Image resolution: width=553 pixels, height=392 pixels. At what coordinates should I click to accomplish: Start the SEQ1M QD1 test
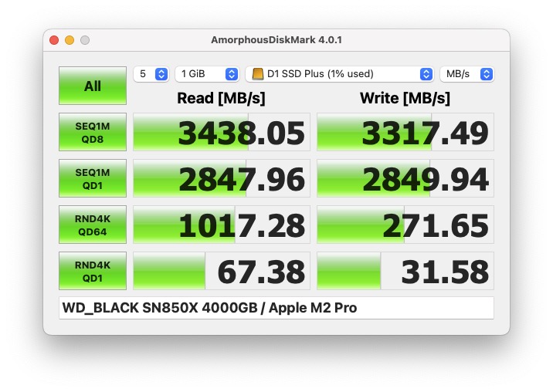pos(93,178)
